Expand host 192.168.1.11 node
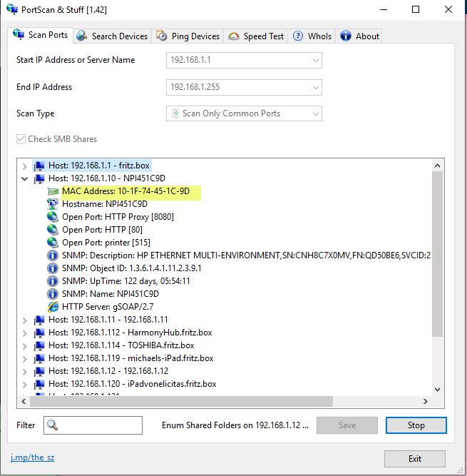 click(x=24, y=320)
